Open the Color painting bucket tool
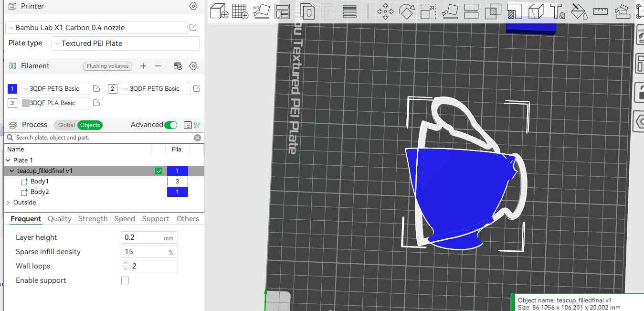Screen dimensions: 644x311 click(x=579, y=11)
